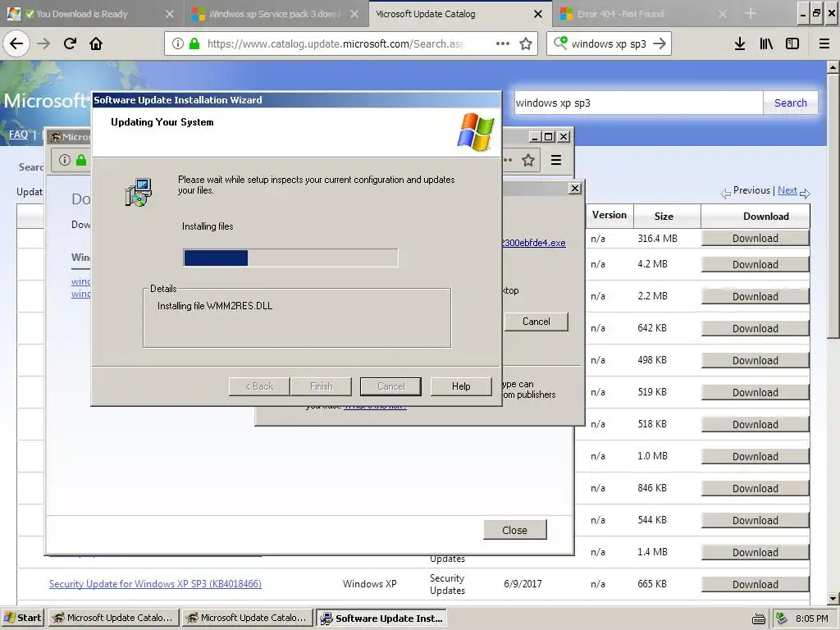Viewport: 840px width, 630px height.
Task: Click the Firefox search bar windows xp sp3
Action: [x=609, y=44]
